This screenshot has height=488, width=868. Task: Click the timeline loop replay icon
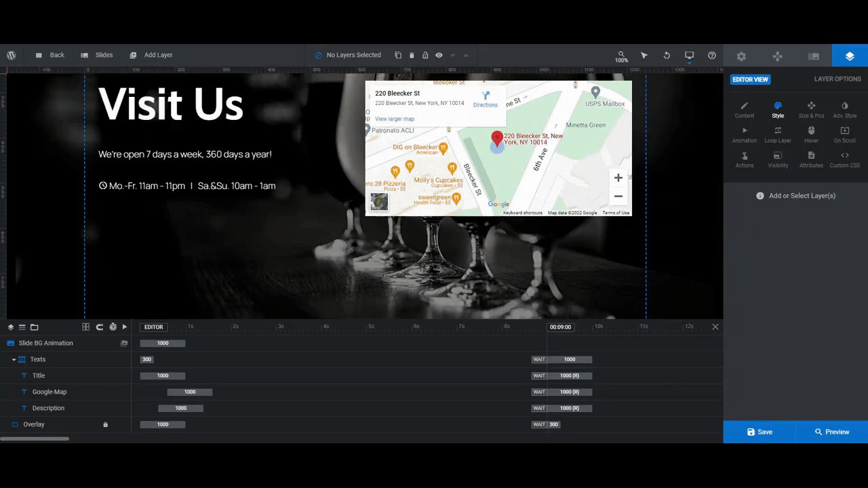pyautogui.click(x=100, y=327)
